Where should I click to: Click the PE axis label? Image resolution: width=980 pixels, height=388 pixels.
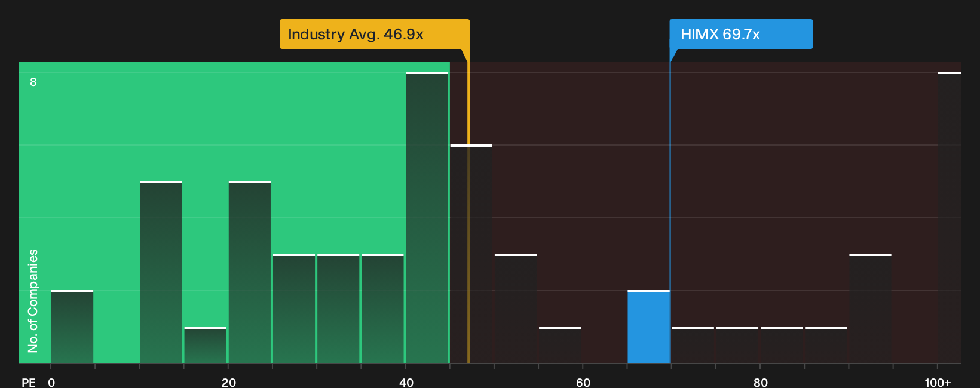click(x=29, y=382)
